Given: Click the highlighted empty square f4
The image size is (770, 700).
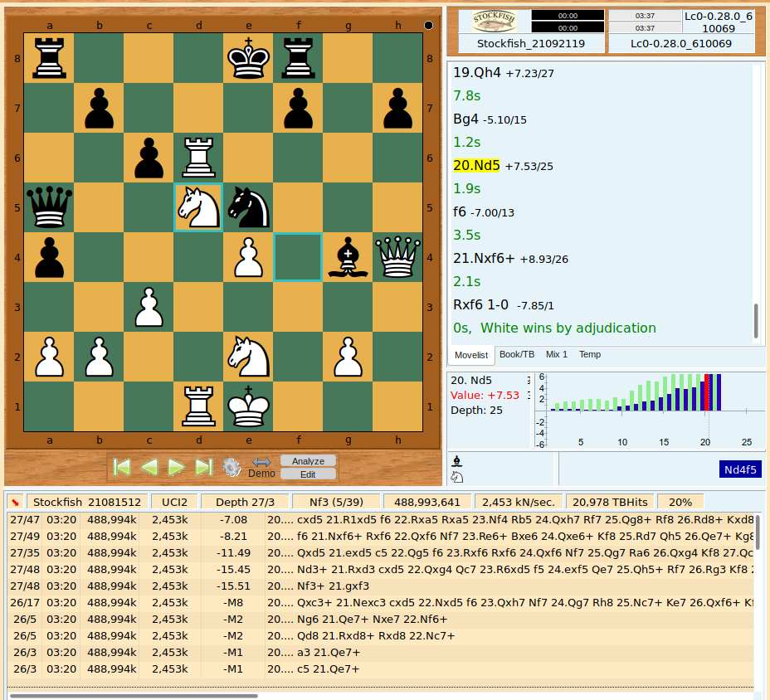Looking at the screenshot, I should [299, 257].
